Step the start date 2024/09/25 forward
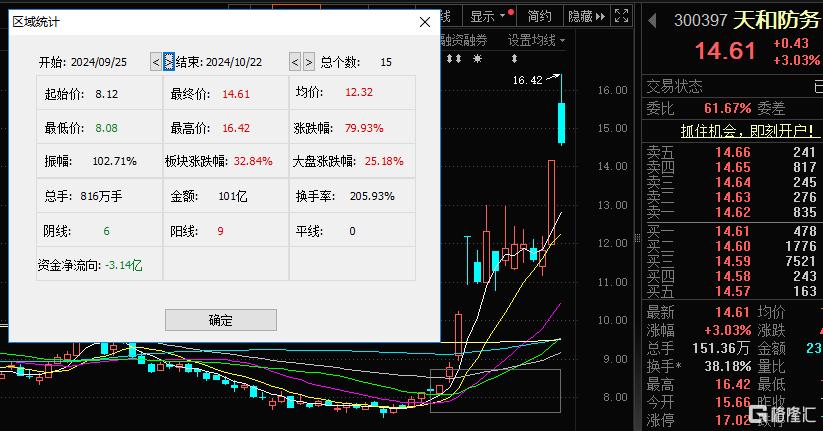The height and width of the screenshot is (431, 823). (169, 62)
